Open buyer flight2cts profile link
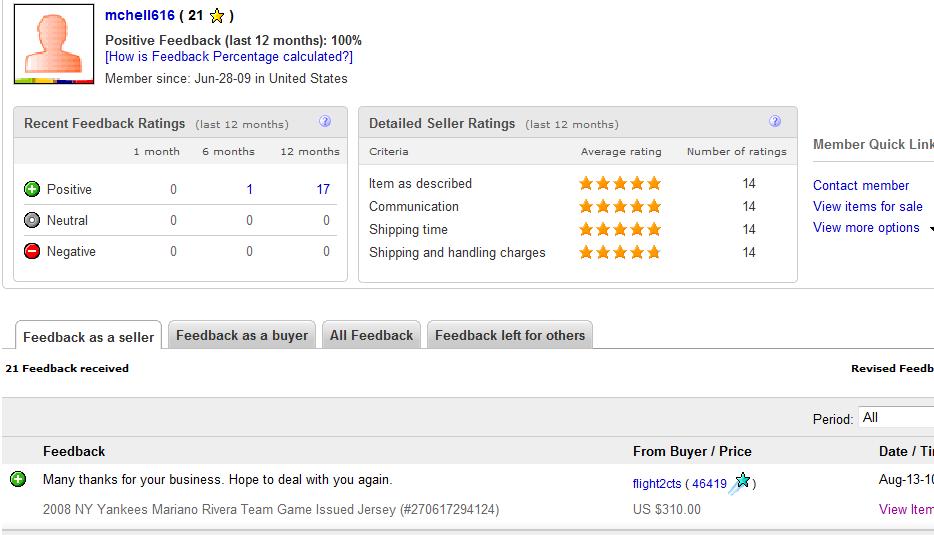 click(x=656, y=484)
